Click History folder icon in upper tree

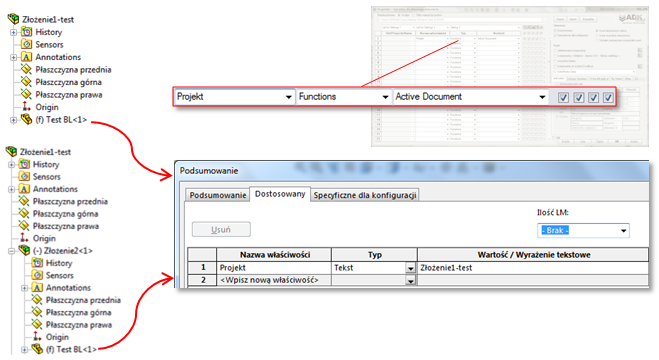coord(26,32)
